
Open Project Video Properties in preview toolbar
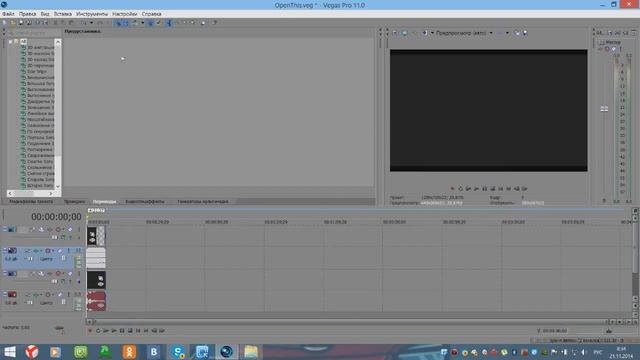394,33
